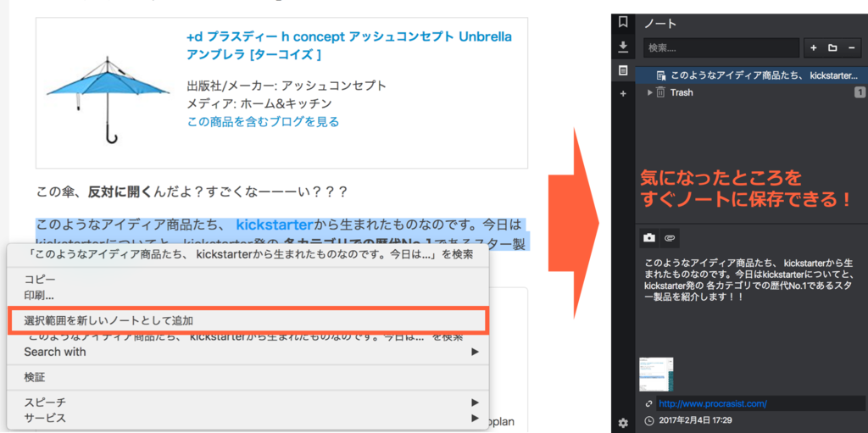Viewport: 868px width, 433px height.
Task: Open the サービス submenu arrow
Action: coord(475,418)
